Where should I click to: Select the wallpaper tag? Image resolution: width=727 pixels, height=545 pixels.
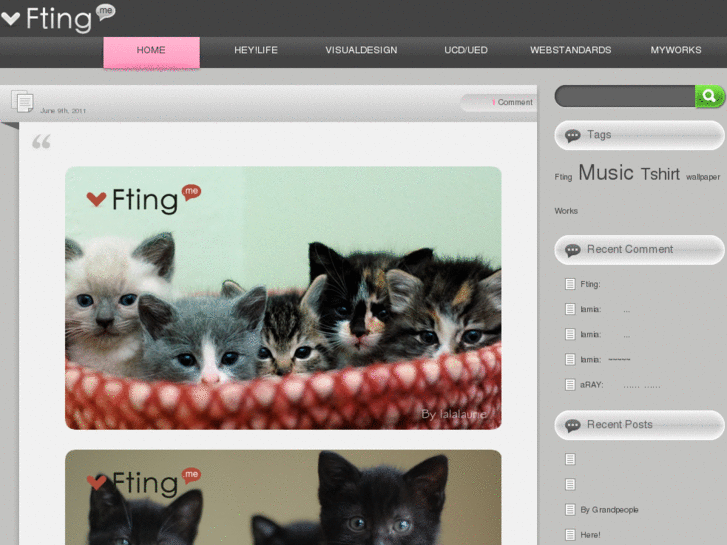point(703,177)
